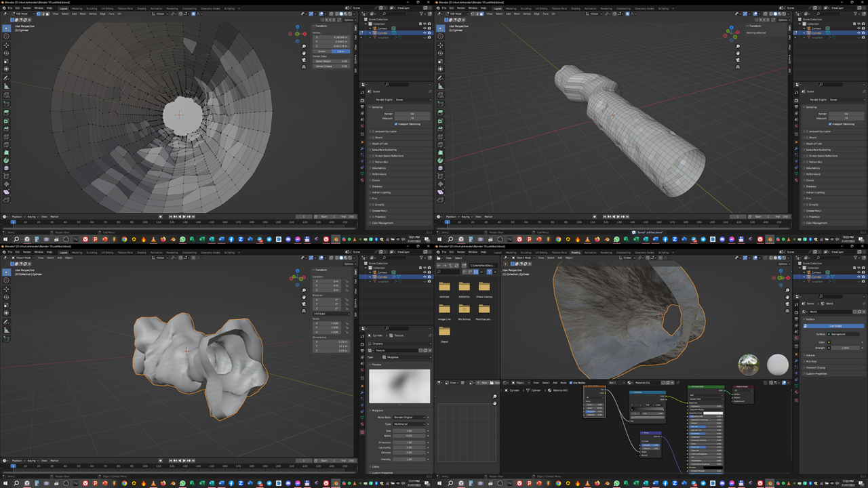The image size is (868, 488).
Task: Select the Annotate pencil tool in top-left window
Action: pyautogui.click(x=6, y=78)
